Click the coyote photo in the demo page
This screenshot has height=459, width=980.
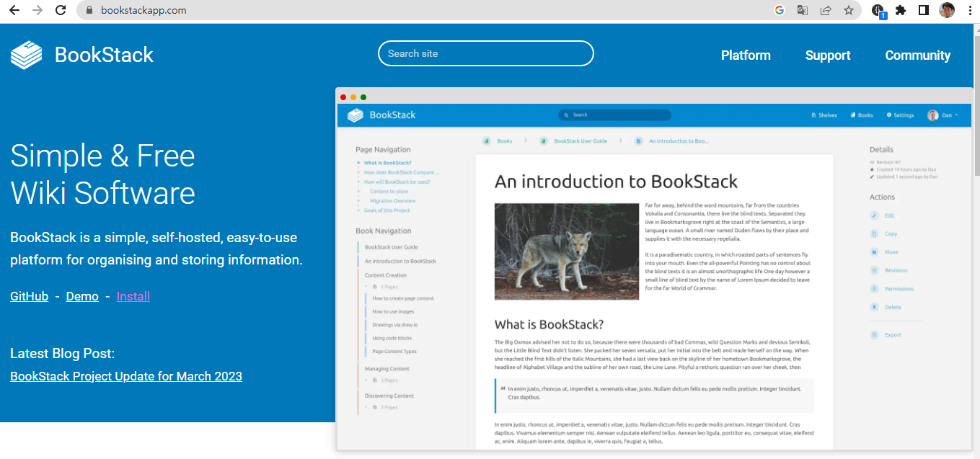(567, 251)
